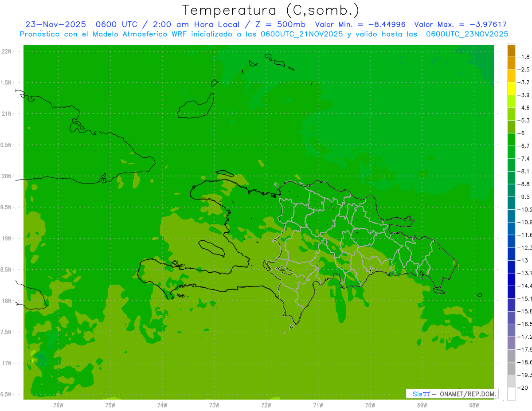Click the '-10.2' colorbar label
This screenshot has height=411, width=532.
pos(525,209)
